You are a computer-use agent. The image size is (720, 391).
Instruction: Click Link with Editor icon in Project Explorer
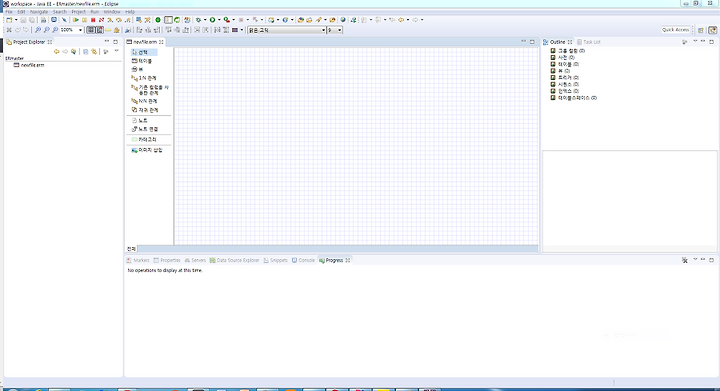(94, 51)
